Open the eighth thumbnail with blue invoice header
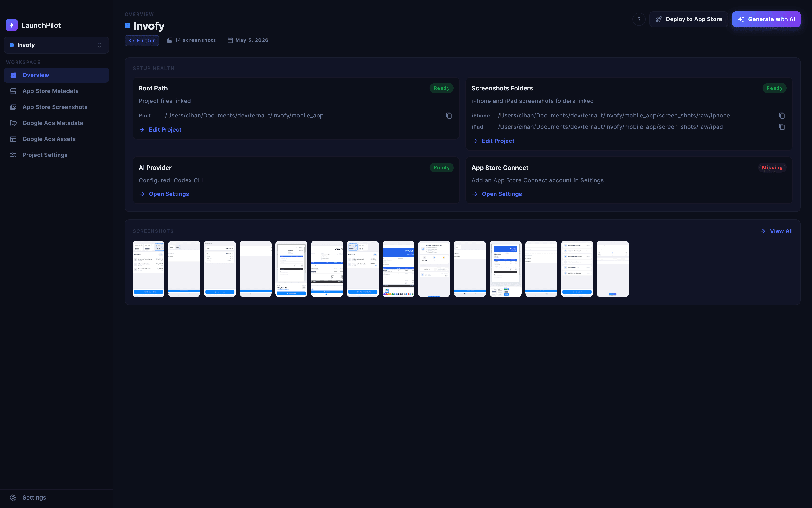The image size is (812, 508). pyautogui.click(x=398, y=269)
